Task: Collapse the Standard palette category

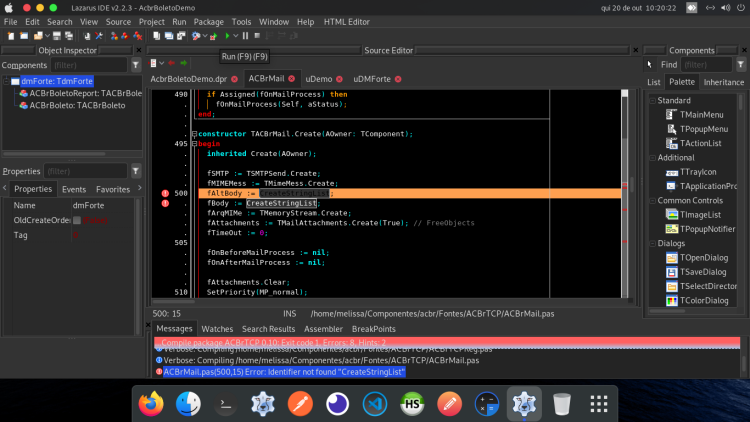Action: pos(652,100)
